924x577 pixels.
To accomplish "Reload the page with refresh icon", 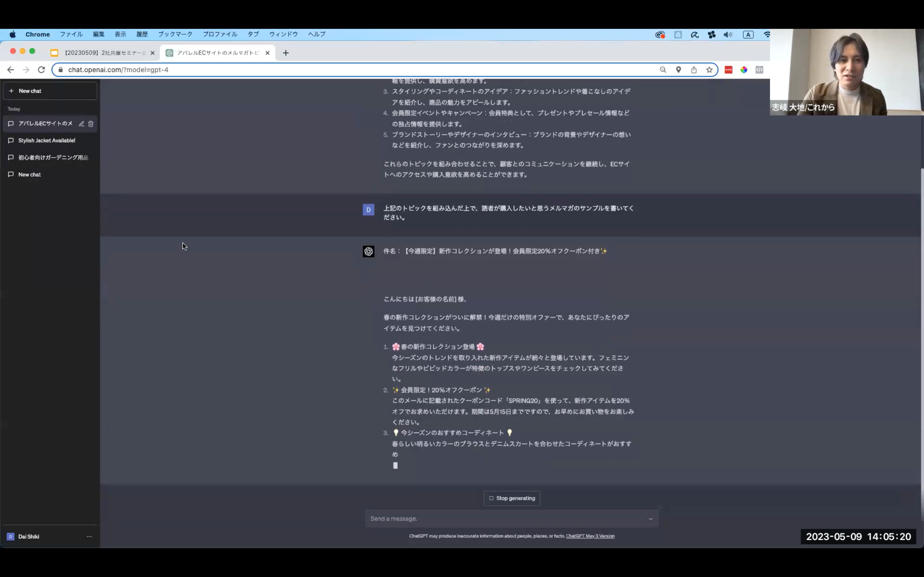I will (41, 70).
